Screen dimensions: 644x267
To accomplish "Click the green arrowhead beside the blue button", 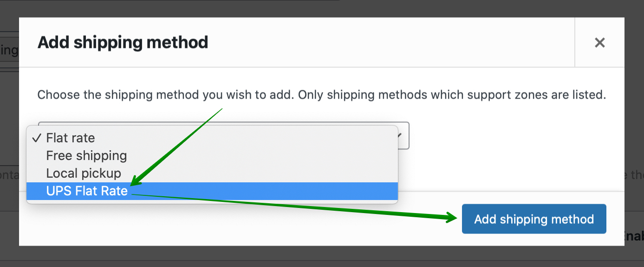I will (x=452, y=217).
